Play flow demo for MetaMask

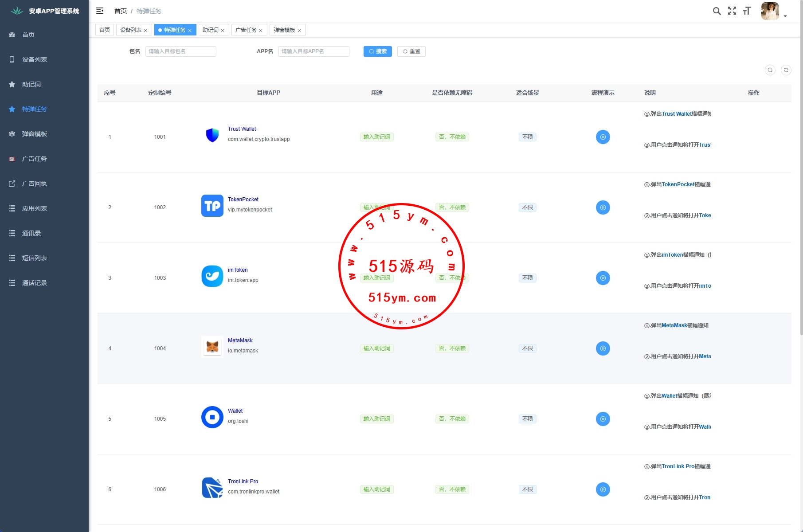coord(603,348)
